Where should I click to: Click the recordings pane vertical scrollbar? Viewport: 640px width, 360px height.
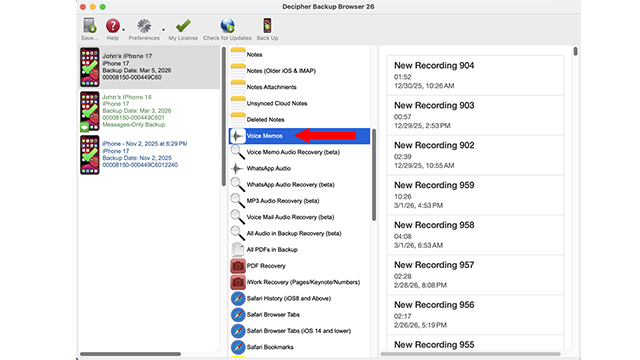click(x=576, y=51)
